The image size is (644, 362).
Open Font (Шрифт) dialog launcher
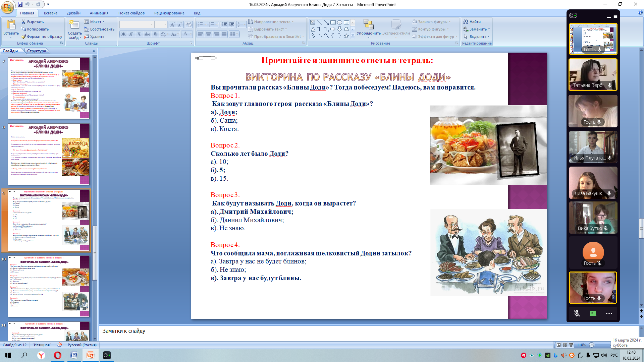pyautogui.click(x=191, y=43)
